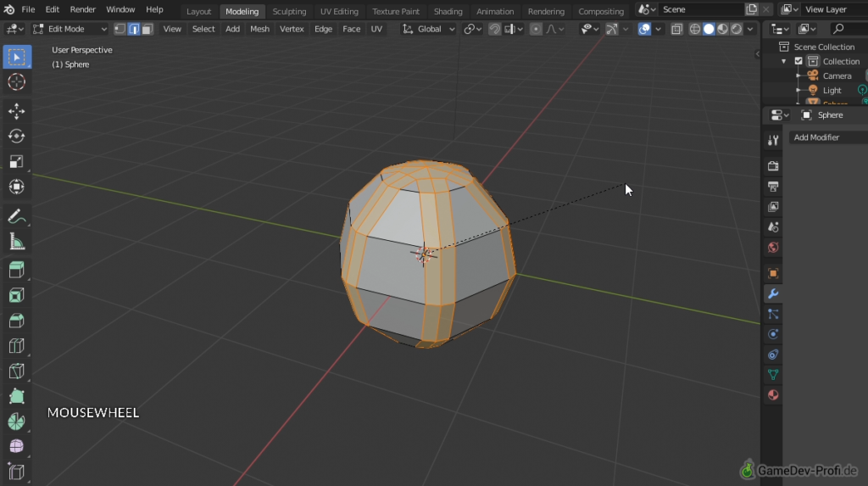Screen dimensions: 868x486
Task: Switch to rendered shading
Action: tap(737, 29)
